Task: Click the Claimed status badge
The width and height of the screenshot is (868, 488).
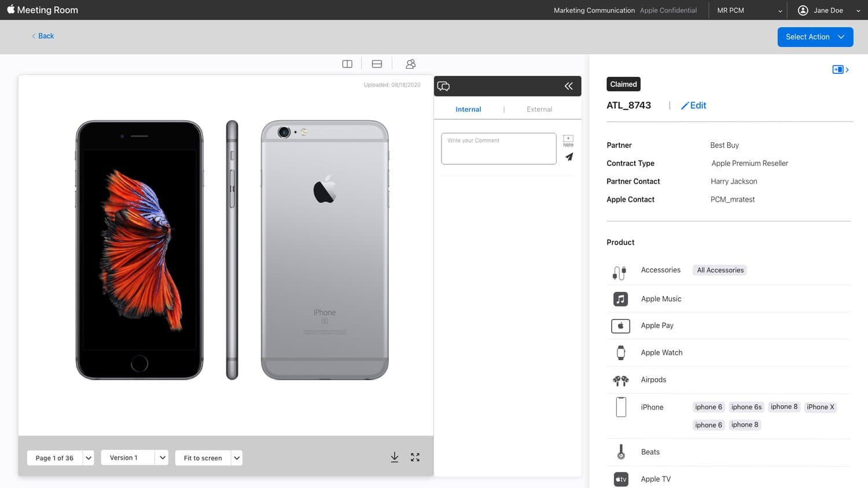Action: coord(623,84)
